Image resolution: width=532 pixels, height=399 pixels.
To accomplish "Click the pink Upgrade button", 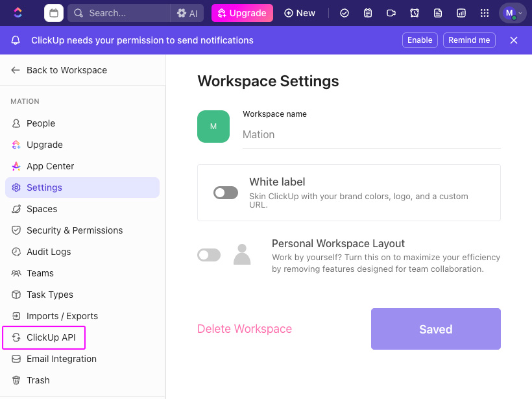I will pyautogui.click(x=242, y=13).
